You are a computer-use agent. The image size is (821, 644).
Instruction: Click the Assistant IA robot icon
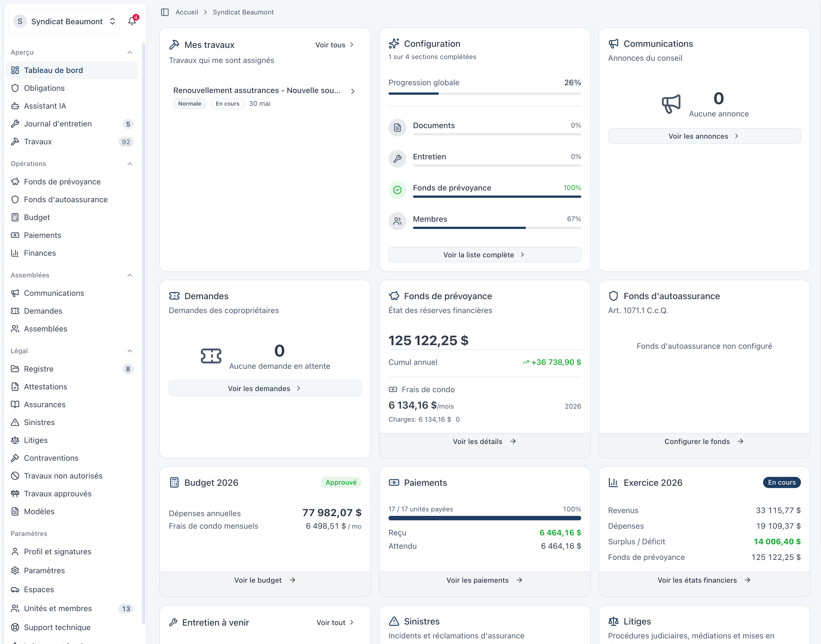tap(15, 106)
